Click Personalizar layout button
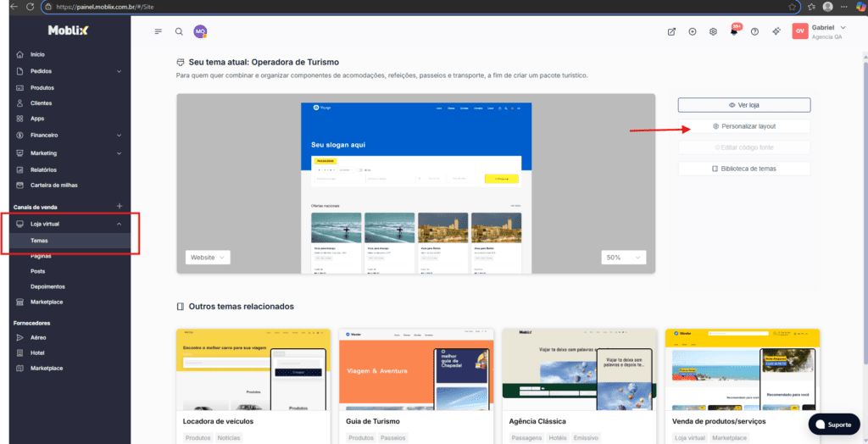Image resolution: width=868 pixels, height=444 pixels. [x=743, y=126]
